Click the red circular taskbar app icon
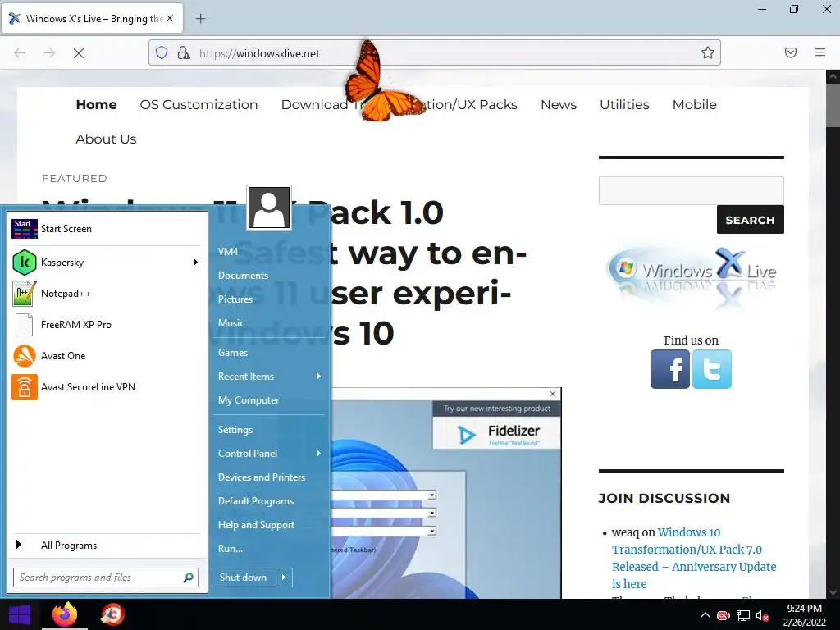Viewport: 840px width, 630px height. 112,614
